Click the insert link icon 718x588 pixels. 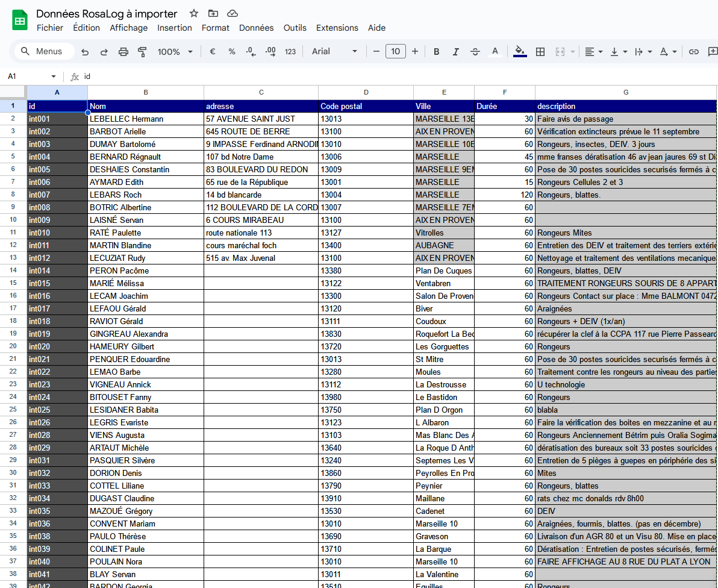point(694,52)
